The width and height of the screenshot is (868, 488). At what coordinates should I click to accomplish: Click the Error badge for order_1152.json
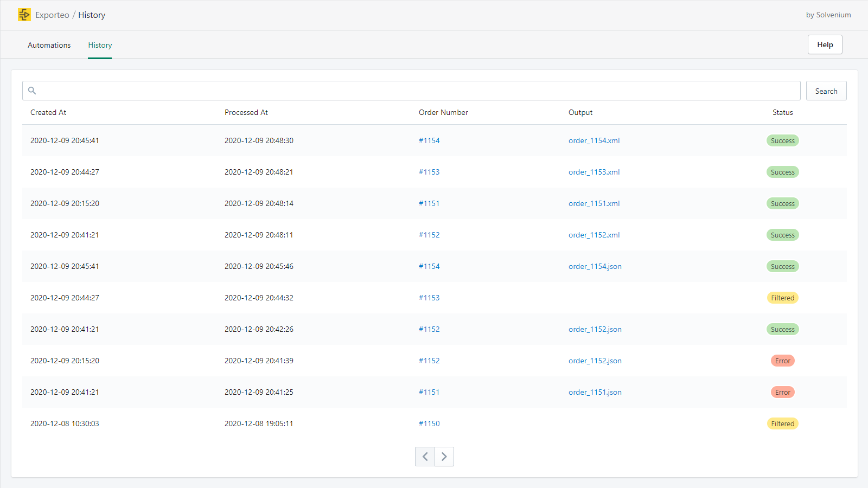pyautogui.click(x=782, y=361)
